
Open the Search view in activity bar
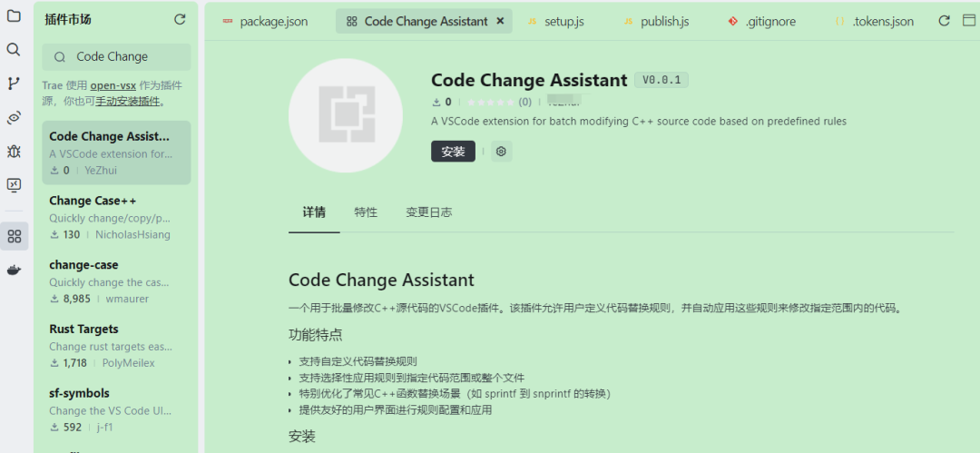pos(14,50)
